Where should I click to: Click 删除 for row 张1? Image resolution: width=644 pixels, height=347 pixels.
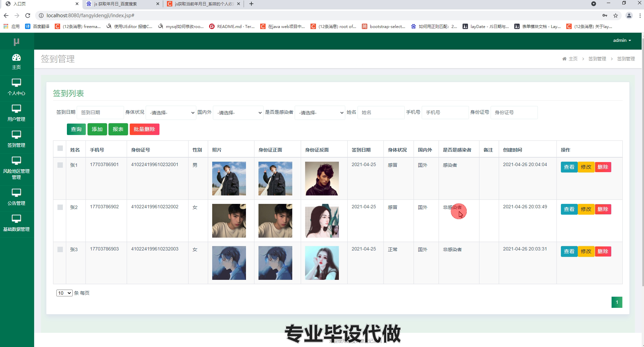[x=603, y=167]
